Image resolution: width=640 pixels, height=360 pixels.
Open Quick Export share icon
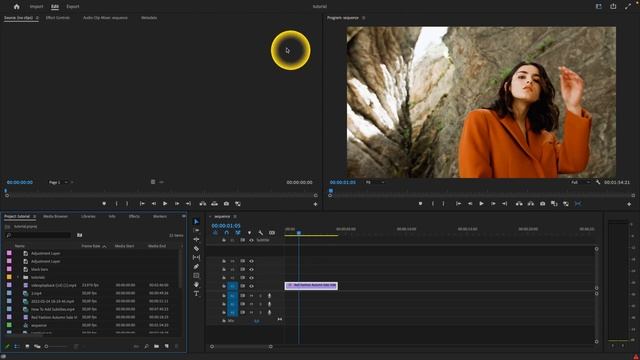[x=613, y=6]
